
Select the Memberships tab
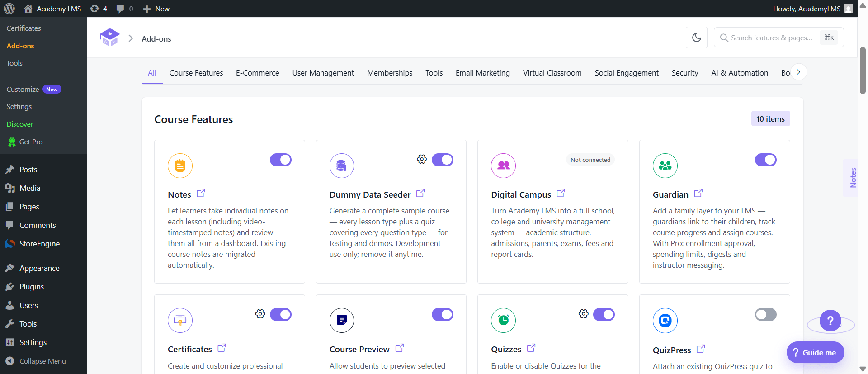pos(390,73)
